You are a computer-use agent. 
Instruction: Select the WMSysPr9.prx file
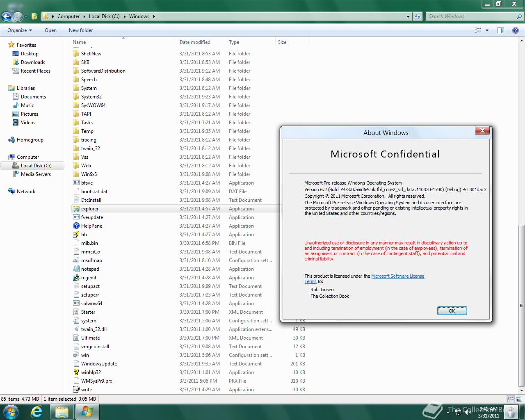tap(96, 381)
